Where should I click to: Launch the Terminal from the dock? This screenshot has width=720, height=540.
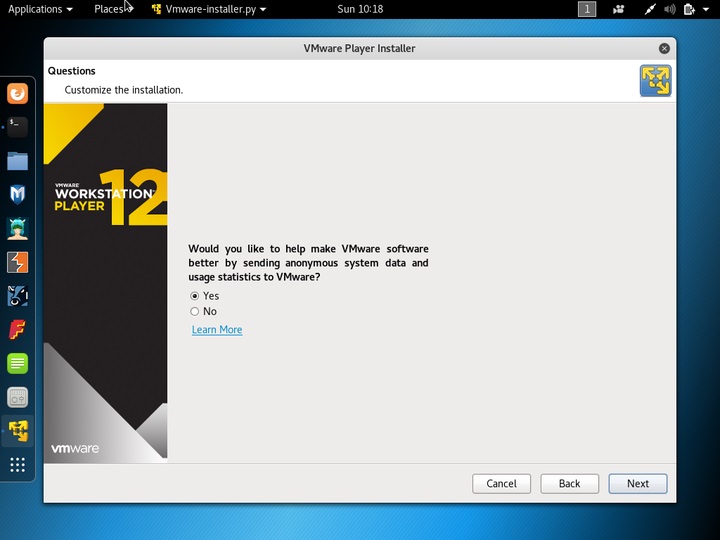(x=17, y=127)
